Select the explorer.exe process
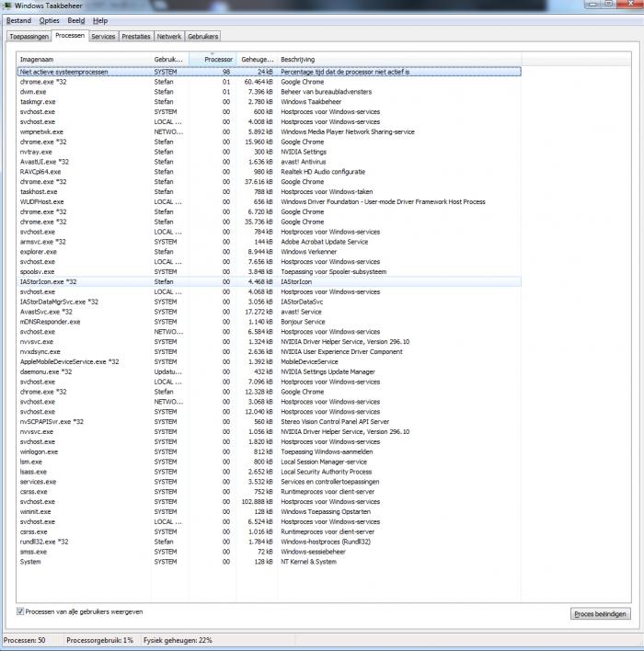The height and width of the screenshot is (651, 644). tap(270, 252)
